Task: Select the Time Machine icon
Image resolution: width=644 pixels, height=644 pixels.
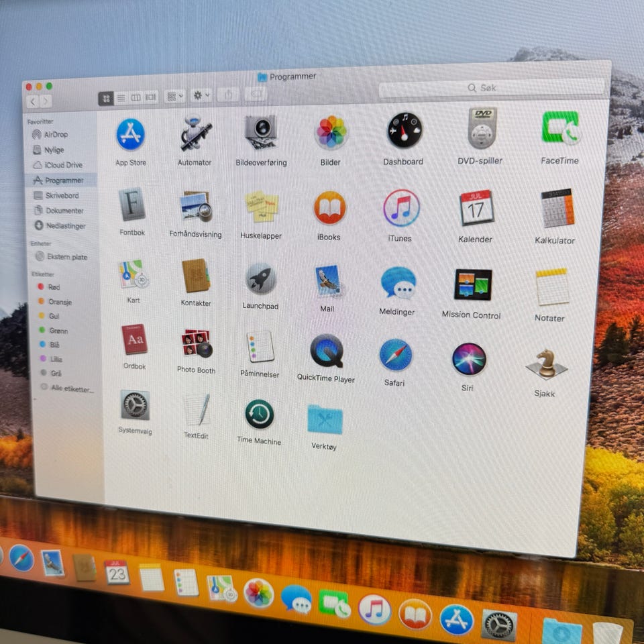Action: 260,414
